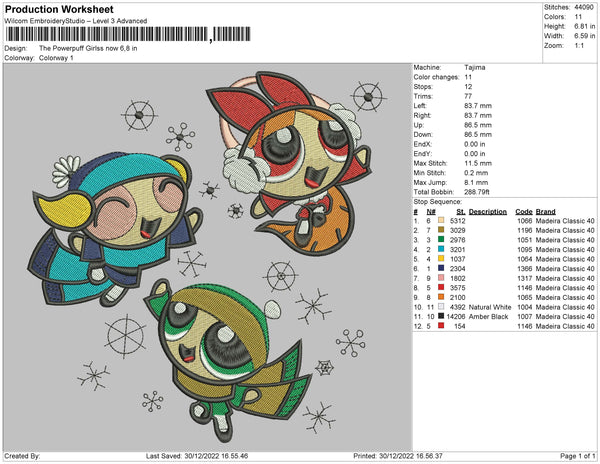
Task: Click the Min Stitch value 0.2 mm
Action: [x=476, y=173]
